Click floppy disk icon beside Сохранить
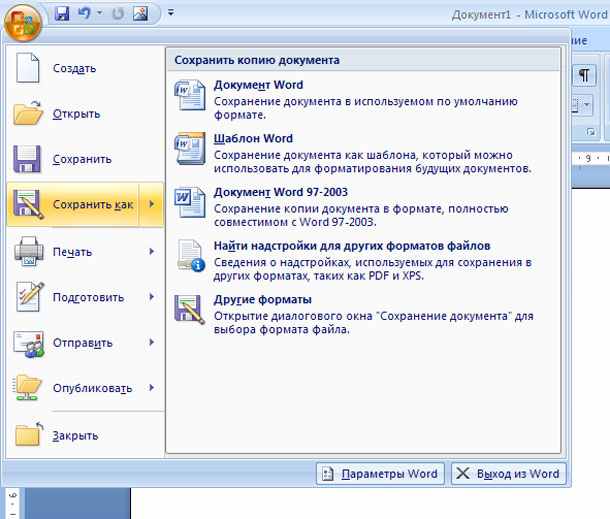The image size is (610, 519). [x=27, y=159]
